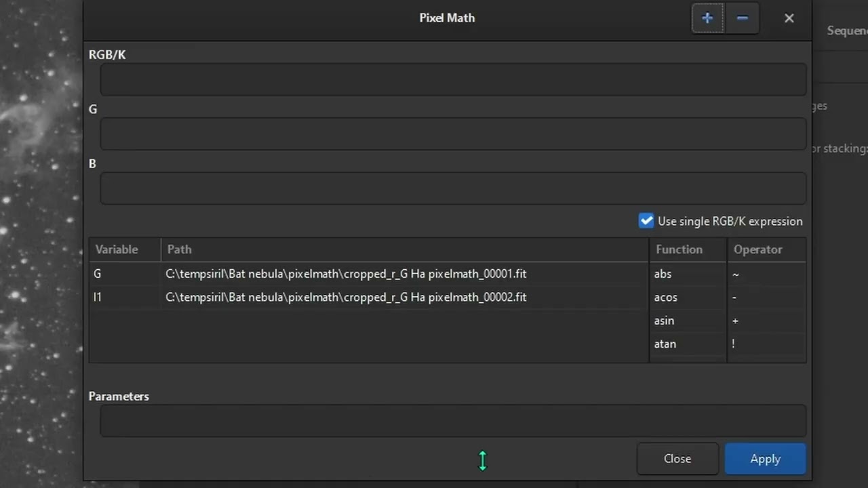Viewport: 868px width, 488px height.
Task: Select path ending pixelmath_00001.fit
Action: point(346,274)
